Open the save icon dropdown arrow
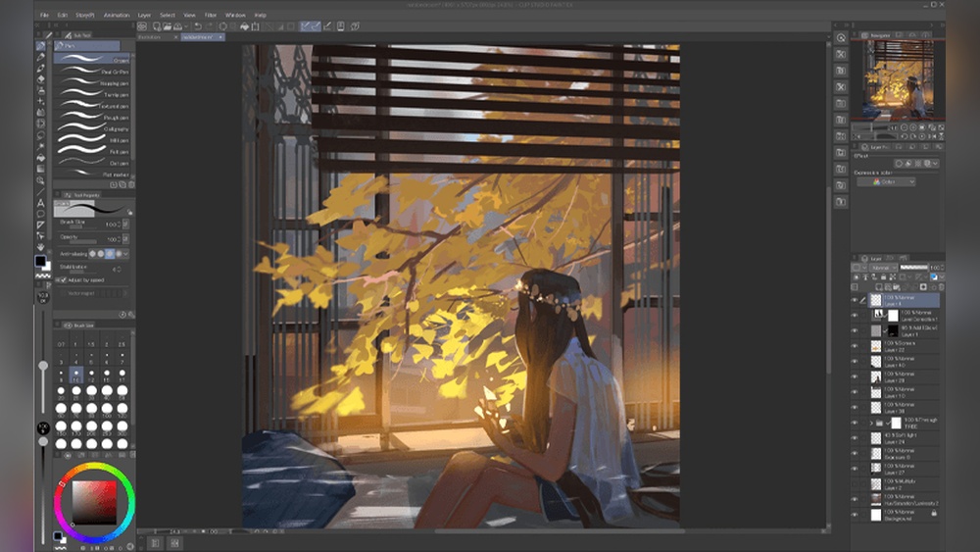The height and width of the screenshot is (552, 980). tap(185, 26)
